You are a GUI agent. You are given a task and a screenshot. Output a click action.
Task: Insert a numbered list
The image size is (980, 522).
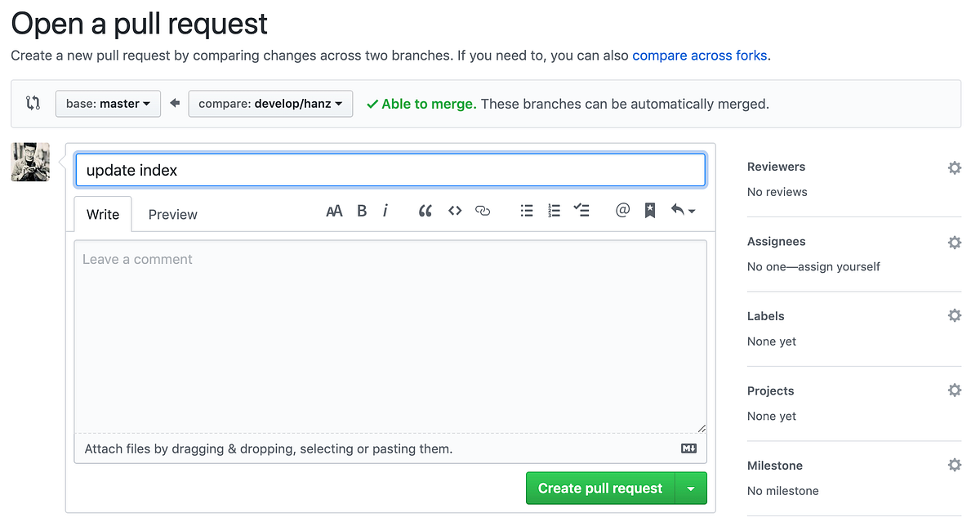coord(554,211)
